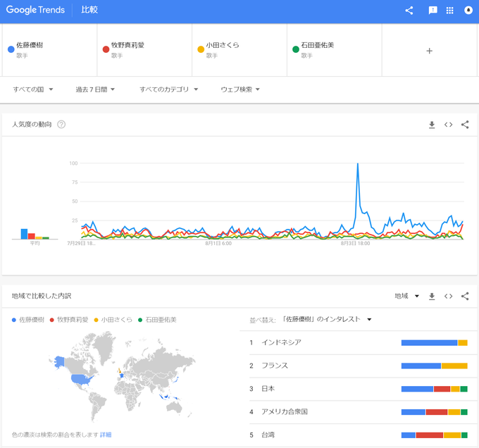Click the peak of the blue line at 100

tap(358, 163)
